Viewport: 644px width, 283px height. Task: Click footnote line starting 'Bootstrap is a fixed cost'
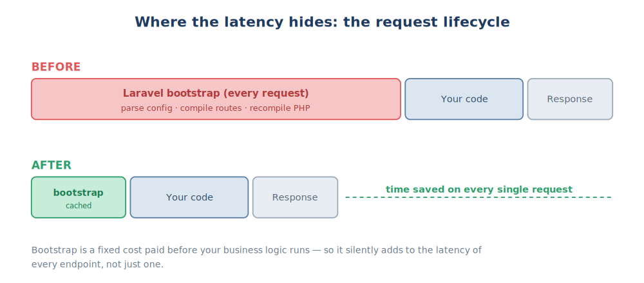(257, 250)
